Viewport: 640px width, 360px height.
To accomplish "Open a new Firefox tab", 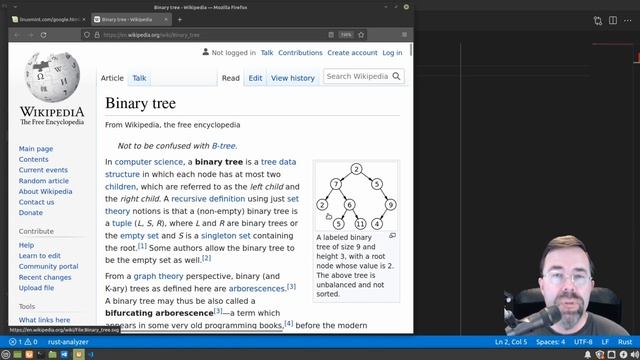I will [180, 19].
